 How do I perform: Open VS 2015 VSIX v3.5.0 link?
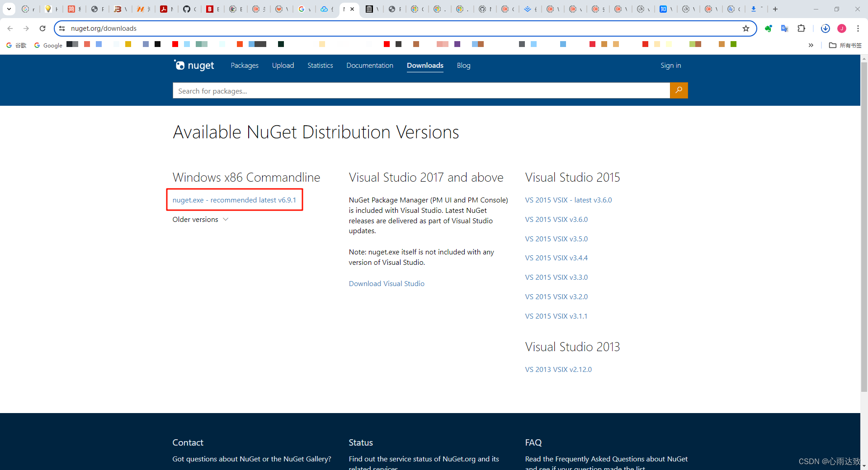[x=556, y=239]
